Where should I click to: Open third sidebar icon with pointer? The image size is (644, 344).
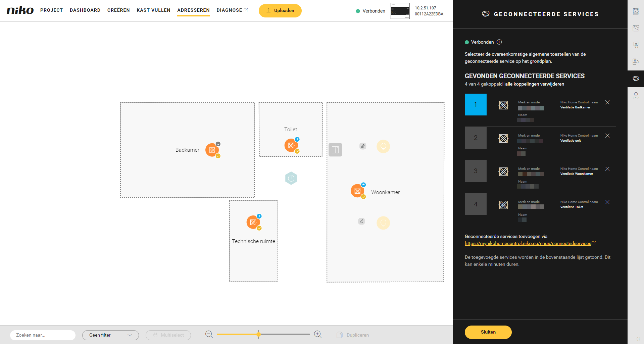[x=636, y=45]
